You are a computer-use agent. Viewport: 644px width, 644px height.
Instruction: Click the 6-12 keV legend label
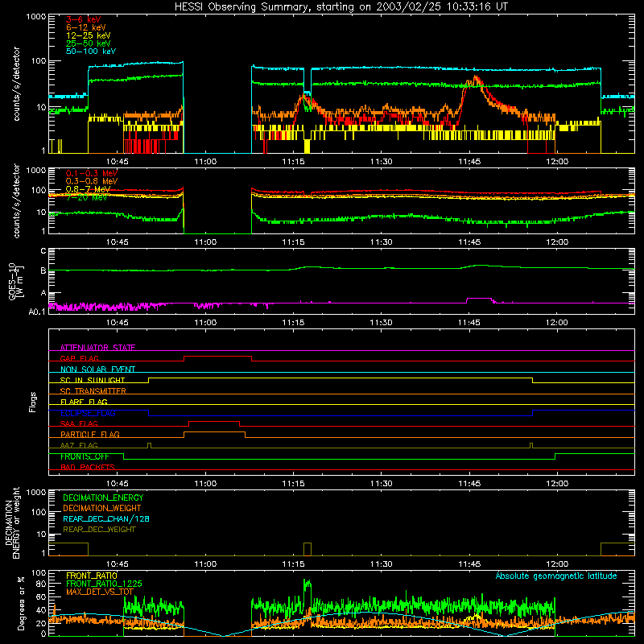click(x=86, y=27)
